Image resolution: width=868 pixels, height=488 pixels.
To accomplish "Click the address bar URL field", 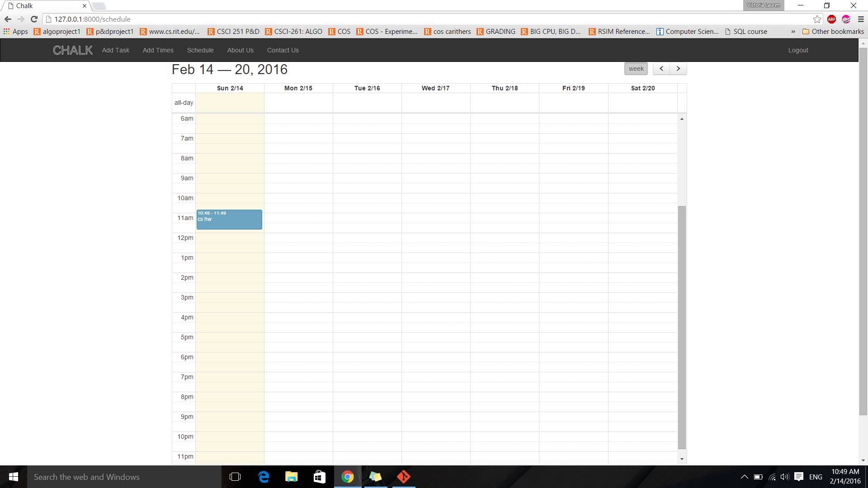I will coord(407,19).
